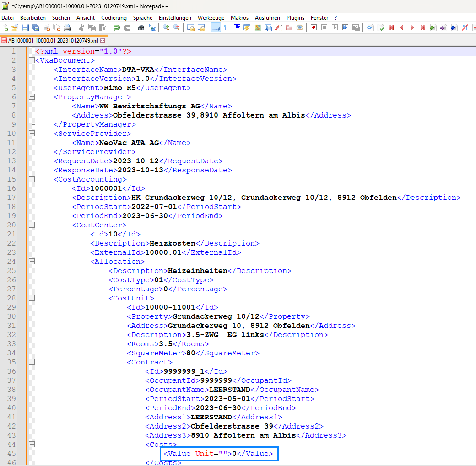Open the Einstellungen menu
The width and height of the screenshot is (476, 466).
coord(175,18)
